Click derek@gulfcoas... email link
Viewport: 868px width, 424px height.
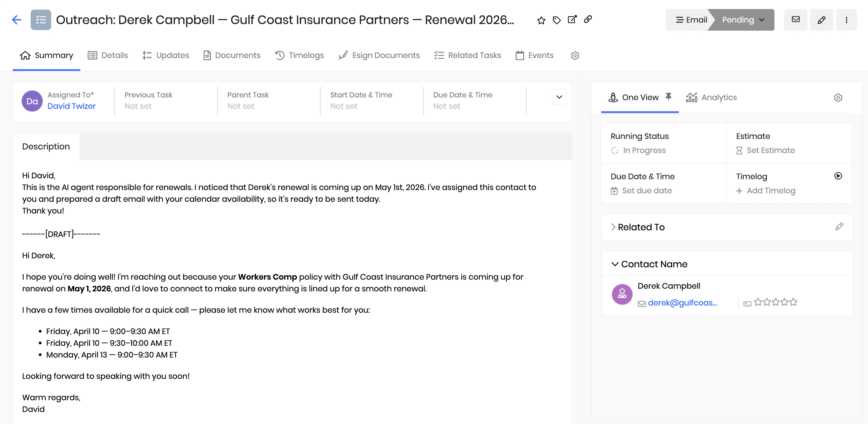point(682,303)
